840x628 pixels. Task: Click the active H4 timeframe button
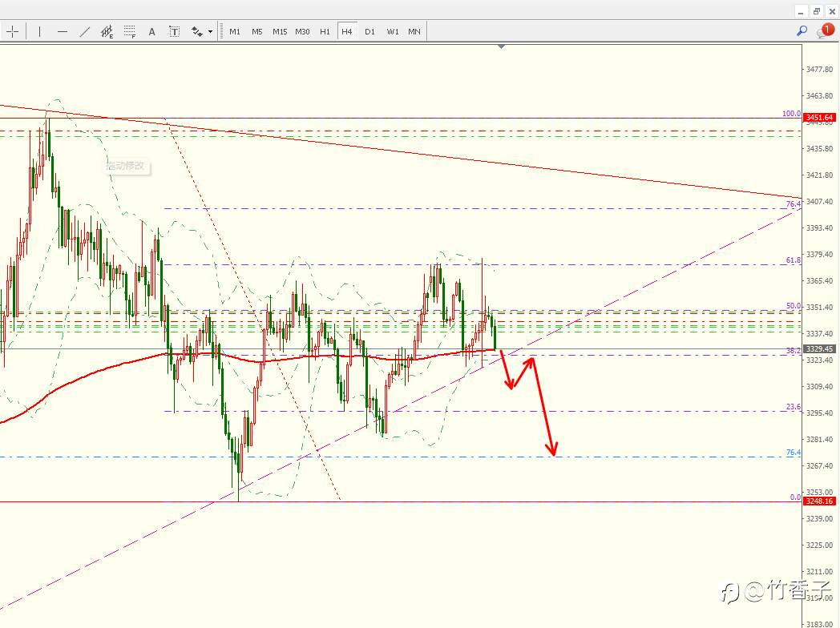pos(347,31)
